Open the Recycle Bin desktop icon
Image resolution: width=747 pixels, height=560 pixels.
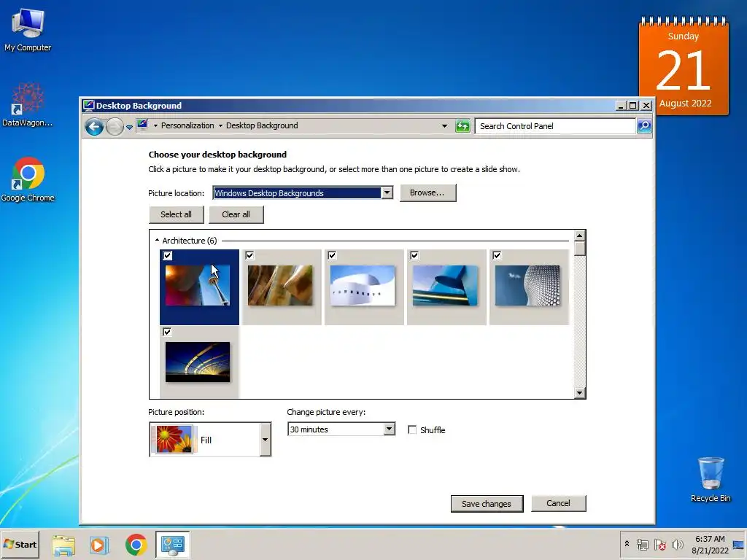[711, 480]
